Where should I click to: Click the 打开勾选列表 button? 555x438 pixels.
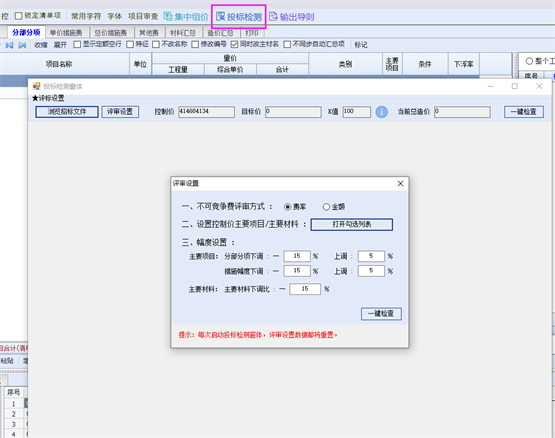[351, 224]
